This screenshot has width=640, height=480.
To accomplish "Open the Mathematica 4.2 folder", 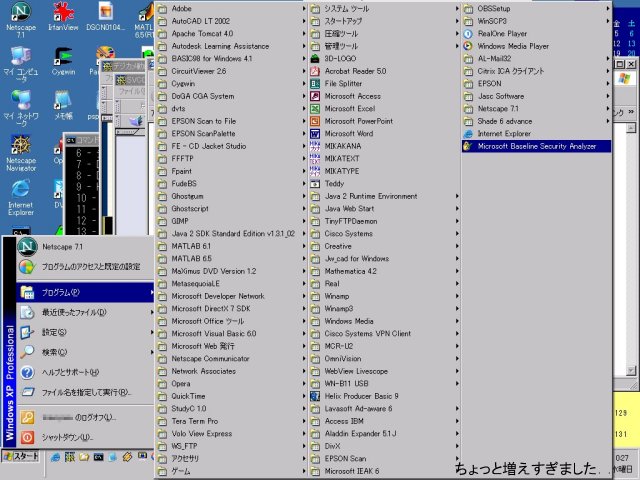I will point(383,271).
